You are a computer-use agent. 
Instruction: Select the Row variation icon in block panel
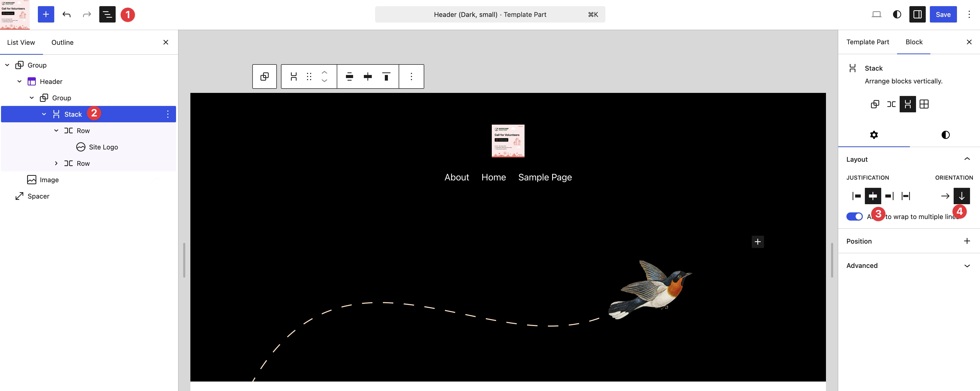pyautogui.click(x=891, y=104)
